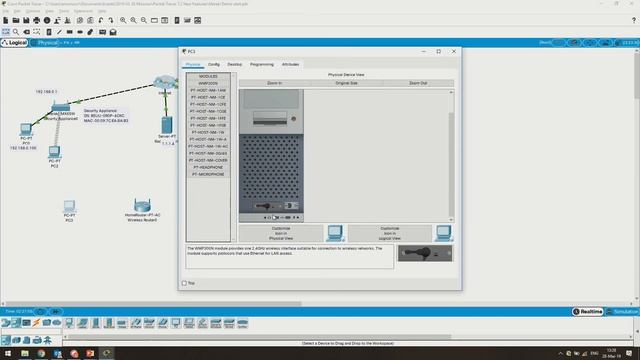Viewport: 640px width, 360px height.
Task: Choose the Resize Shape tool icon
Action: click(37, 32)
